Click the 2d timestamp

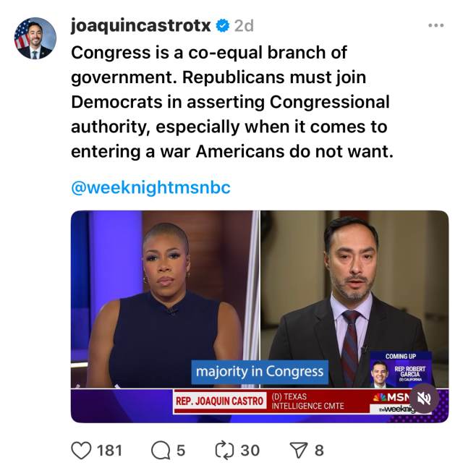pyautogui.click(x=244, y=26)
